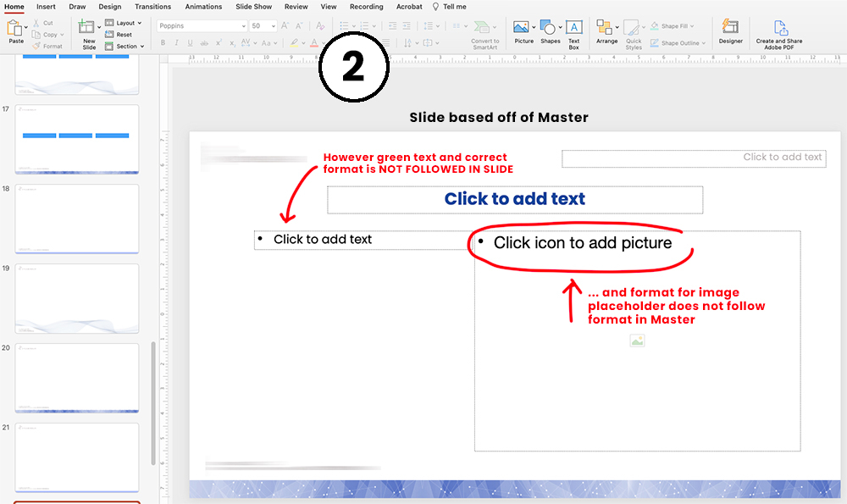Click the New Slide icon
This screenshot has height=504, width=847.
[x=86, y=26]
